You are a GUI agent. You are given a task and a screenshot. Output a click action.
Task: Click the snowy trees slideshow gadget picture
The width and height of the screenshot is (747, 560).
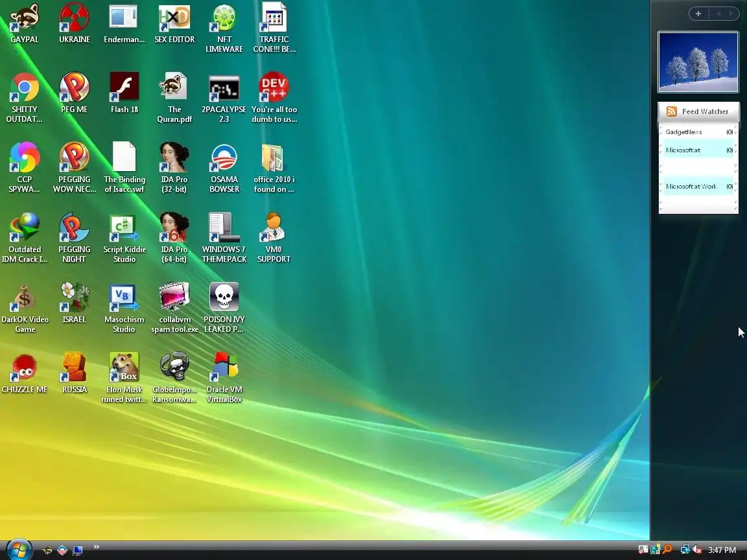[x=698, y=62]
